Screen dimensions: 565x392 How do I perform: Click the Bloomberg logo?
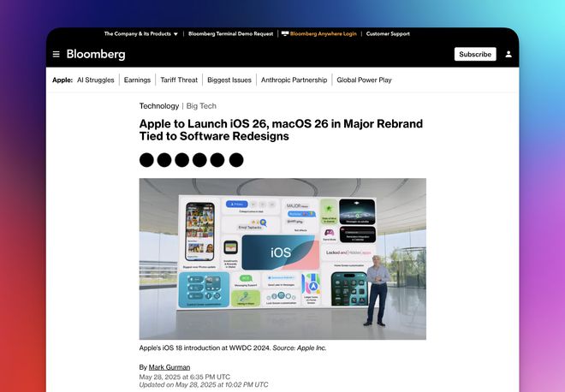point(96,54)
